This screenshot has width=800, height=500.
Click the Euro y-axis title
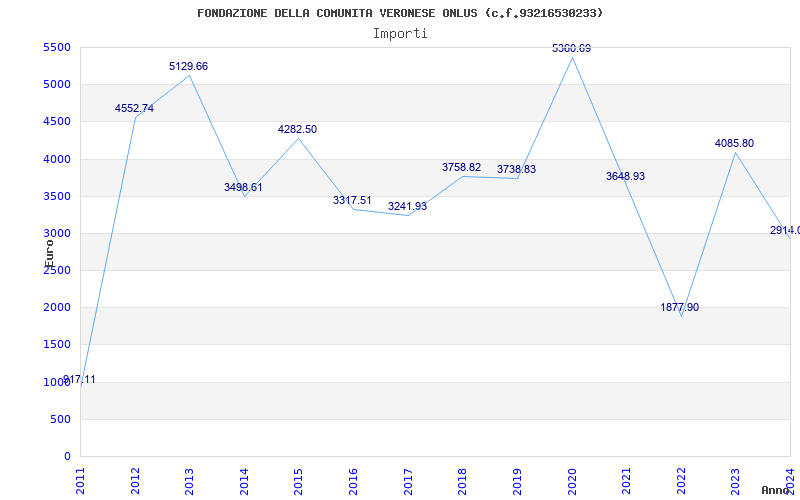pyautogui.click(x=49, y=253)
